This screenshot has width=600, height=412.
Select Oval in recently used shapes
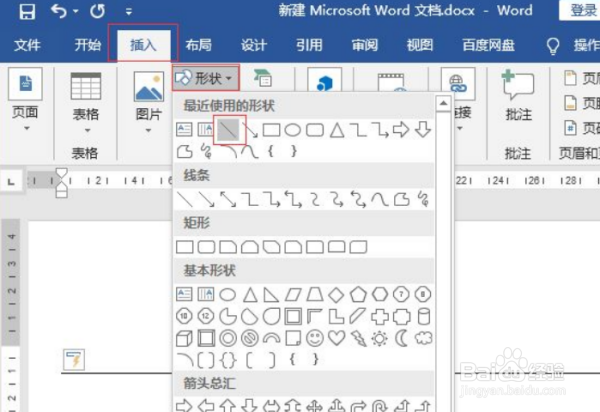(x=293, y=130)
